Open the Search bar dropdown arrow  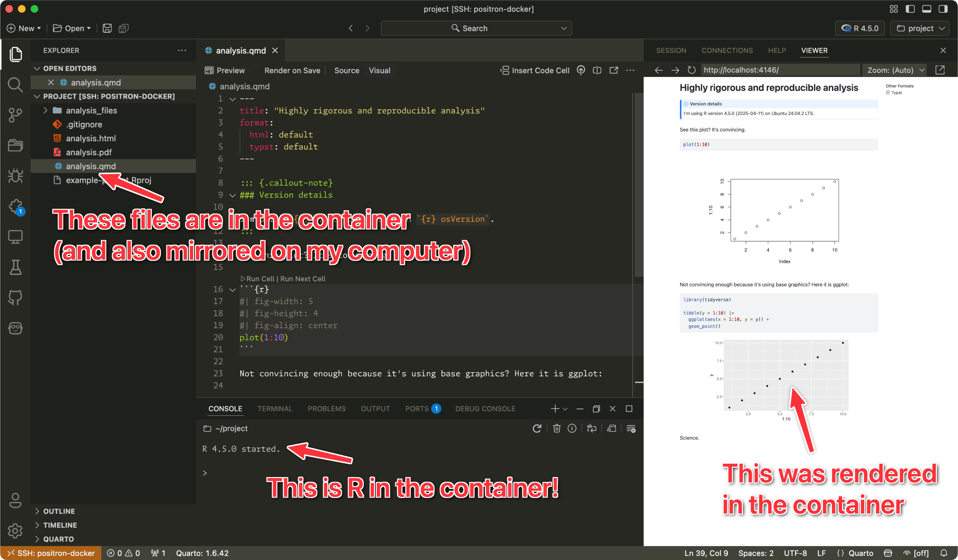coord(564,29)
